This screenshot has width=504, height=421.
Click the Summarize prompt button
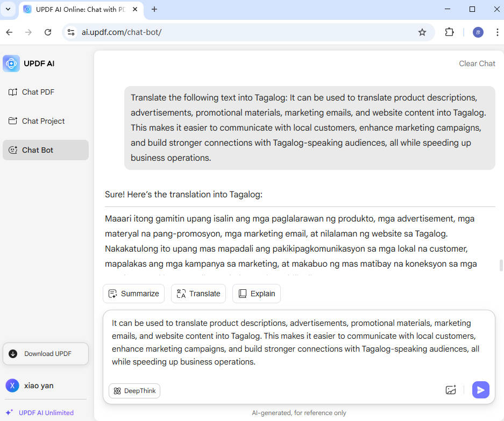[x=134, y=294]
